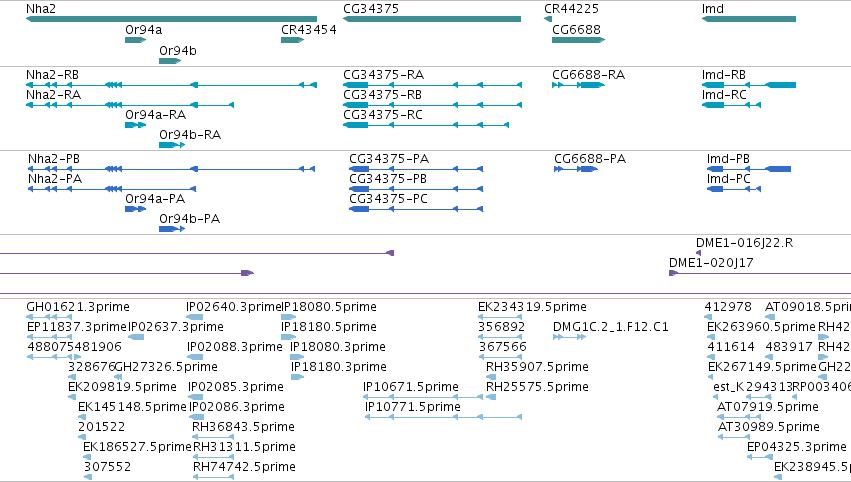Click the CR43454 gene arrow glyph
This screenshot has width=851, height=482.
pos(293,40)
